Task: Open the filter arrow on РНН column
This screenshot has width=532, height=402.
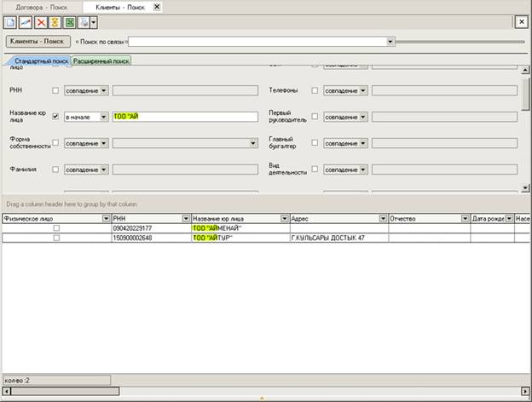Action: tap(185, 219)
